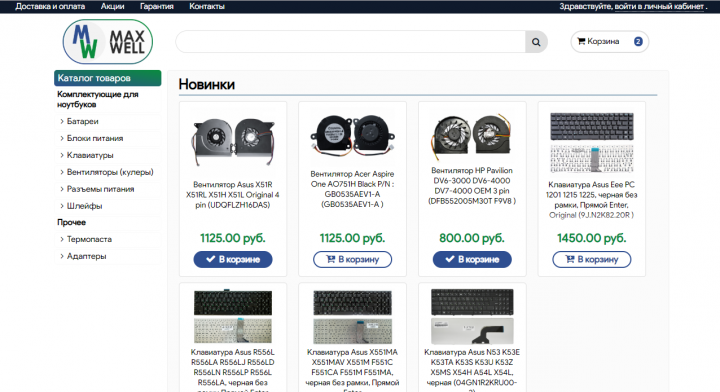Screen dimensions: 720x392
Task: Open Адаптеры category
Action: [86, 256]
